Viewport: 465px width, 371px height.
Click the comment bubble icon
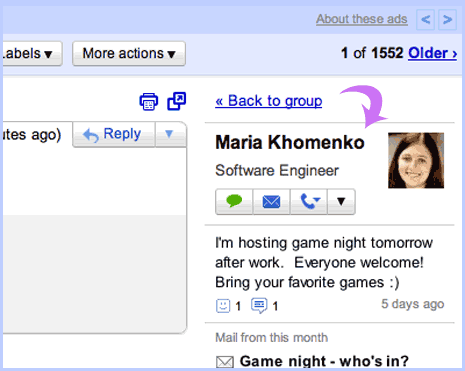[259, 305]
